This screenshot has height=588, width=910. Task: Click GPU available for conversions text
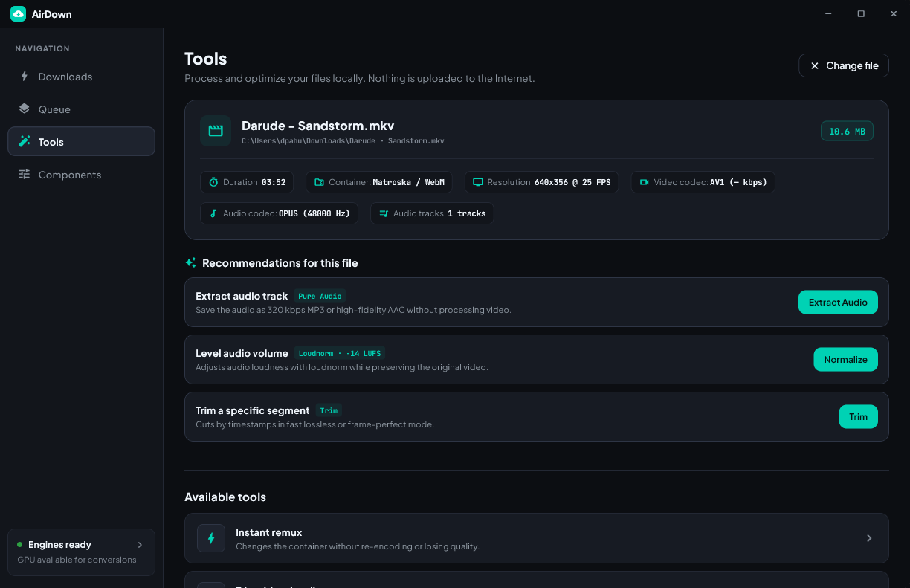77,560
